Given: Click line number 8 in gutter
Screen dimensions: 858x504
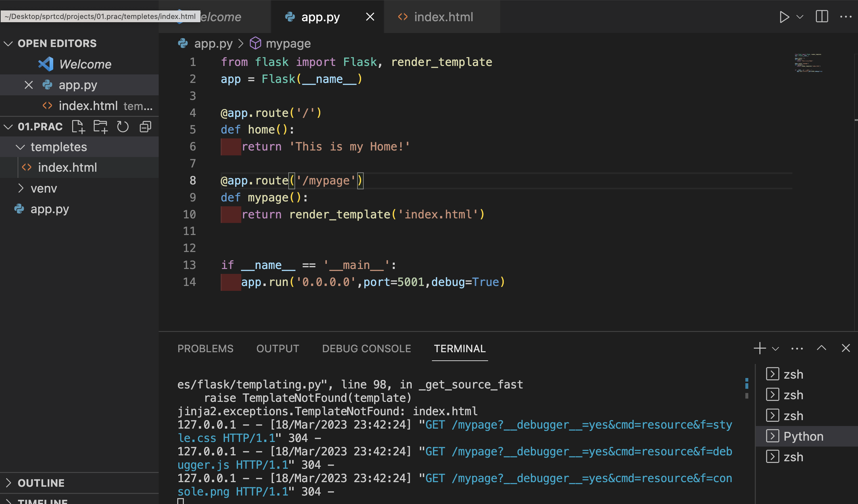Looking at the screenshot, I should tap(193, 181).
